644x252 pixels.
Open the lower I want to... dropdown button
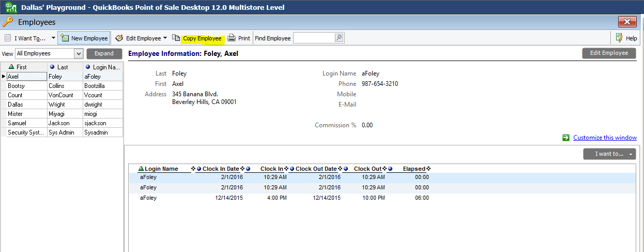point(609,154)
